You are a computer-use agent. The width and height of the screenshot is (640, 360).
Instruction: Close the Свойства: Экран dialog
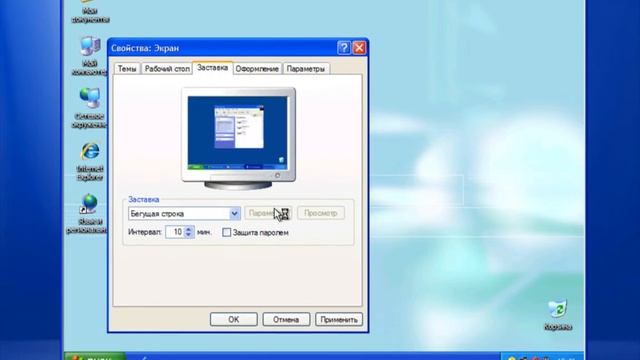click(x=359, y=48)
